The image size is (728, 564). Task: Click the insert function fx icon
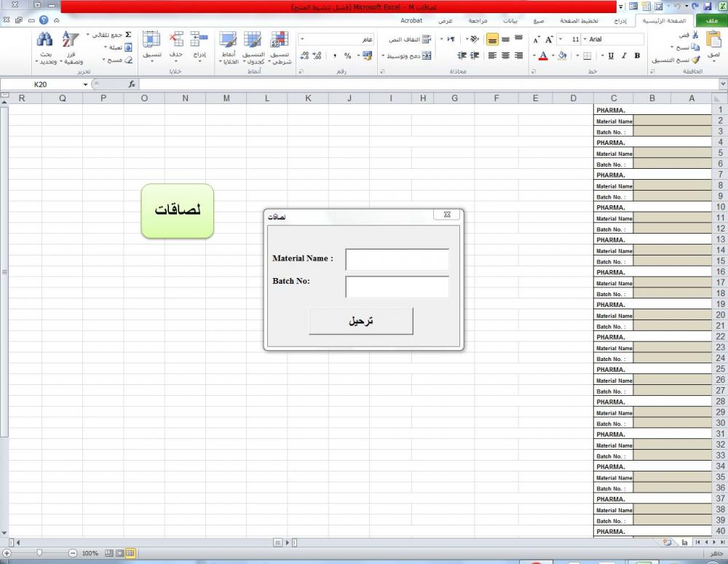pyautogui.click(x=132, y=84)
